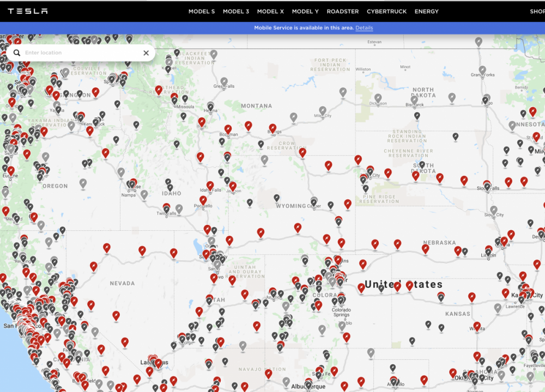The height and width of the screenshot is (392, 545).
Task: Select the red Supercharger pin at Billings
Action: point(272,128)
